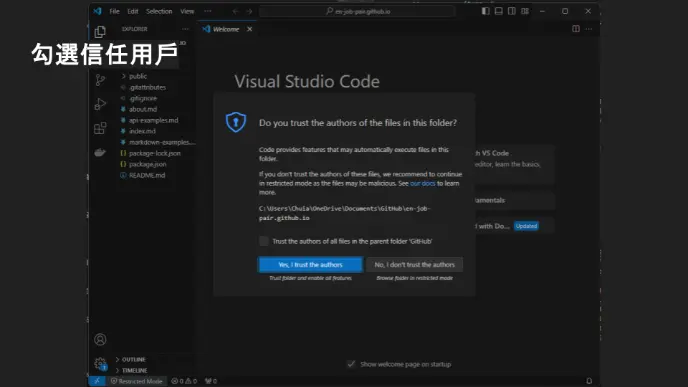Viewport: 688px width, 387px height.
Task: Open the 'our docs' link
Action: (423, 183)
